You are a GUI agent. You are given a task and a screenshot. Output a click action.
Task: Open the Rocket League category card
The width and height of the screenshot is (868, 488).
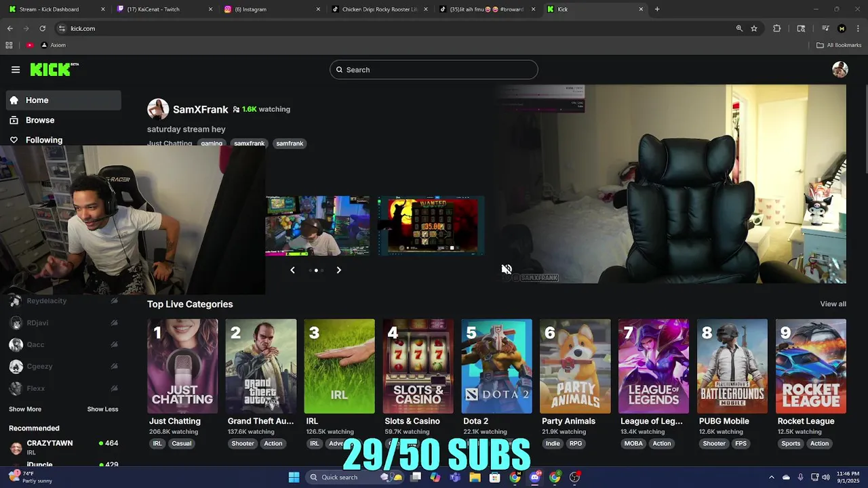pos(811,366)
